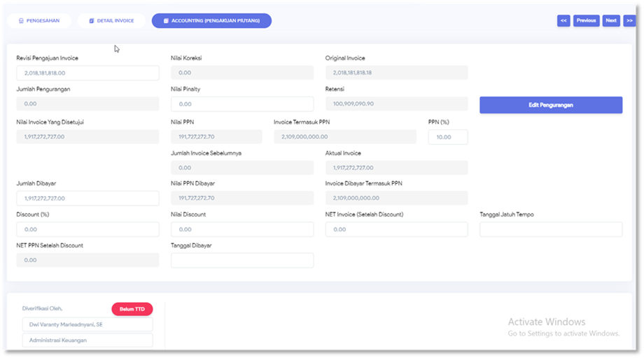Viewport: 644px width, 358px height.
Task: Select Accounting (Pengakuan Piutang) tab
Action: click(x=211, y=21)
